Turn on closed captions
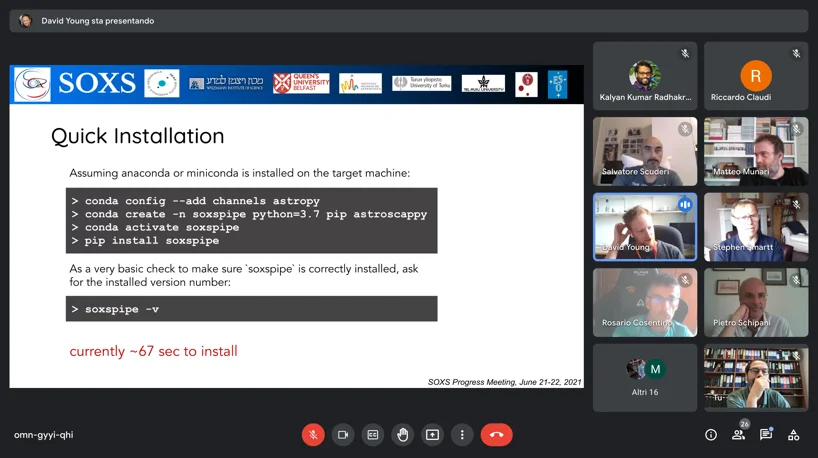 [x=373, y=435]
